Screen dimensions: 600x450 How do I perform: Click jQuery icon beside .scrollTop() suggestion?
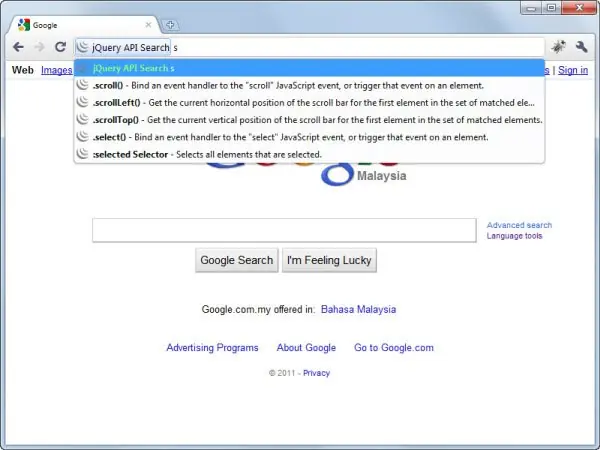(82, 119)
